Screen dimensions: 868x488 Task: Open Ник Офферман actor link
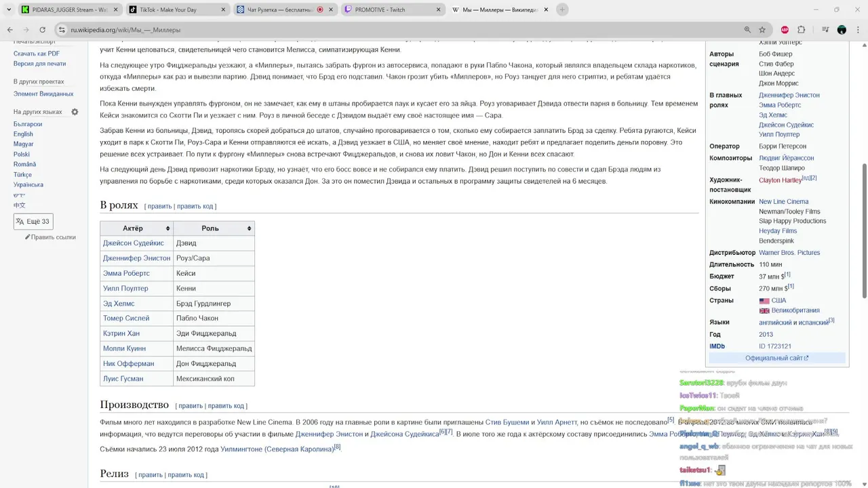pos(128,364)
